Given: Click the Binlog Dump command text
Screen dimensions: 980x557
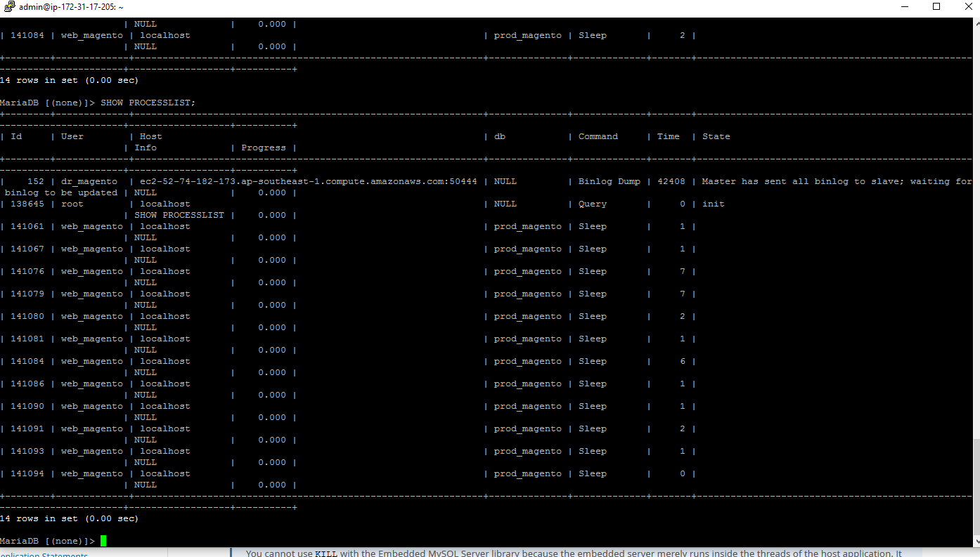Looking at the screenshot, I should pyautogui.click(x=609, y=181).
